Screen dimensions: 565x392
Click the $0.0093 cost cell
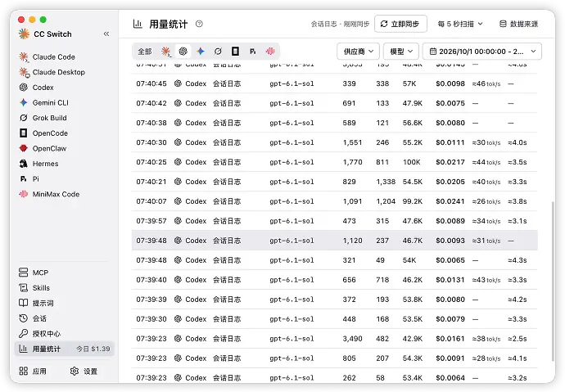pos(450,241)
